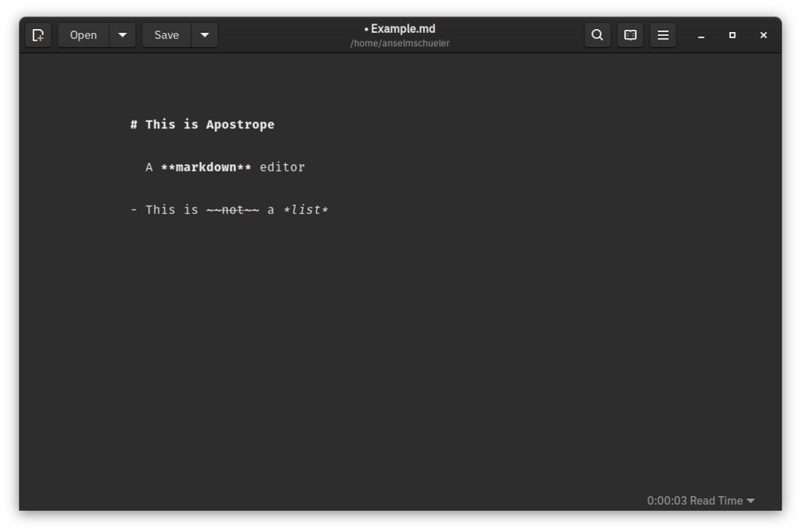Click the file path /home/anselmschueler
The image size is (801, 532).
click(x=400, y=44)
